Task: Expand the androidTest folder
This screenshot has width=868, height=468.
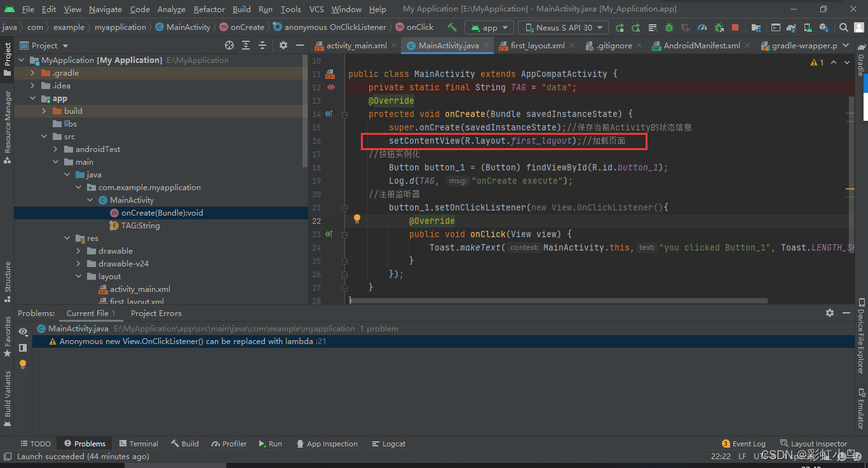Action: (55, 149)
